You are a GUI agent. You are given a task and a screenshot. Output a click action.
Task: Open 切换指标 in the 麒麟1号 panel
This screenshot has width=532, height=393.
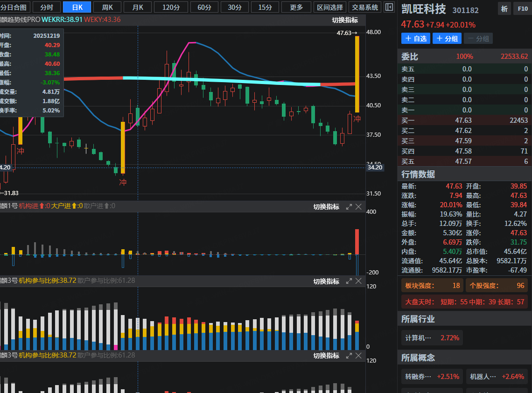pyautogui.click(x=326, y=206)
